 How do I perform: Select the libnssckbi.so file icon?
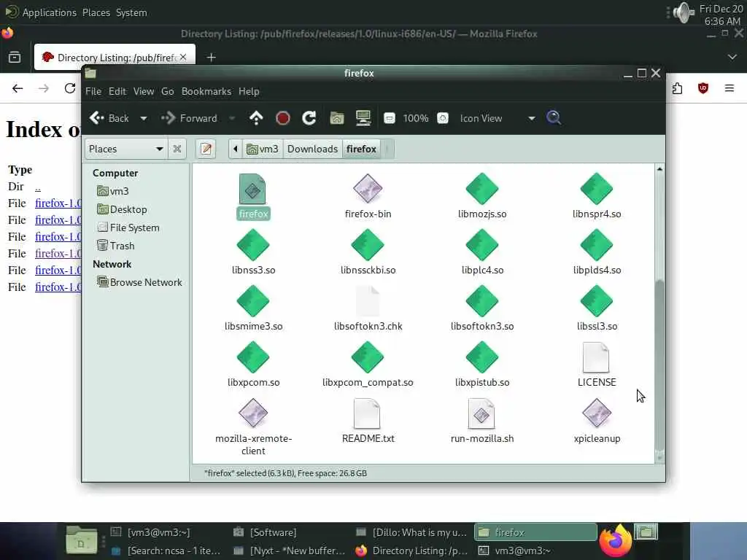tap(368, 245)
